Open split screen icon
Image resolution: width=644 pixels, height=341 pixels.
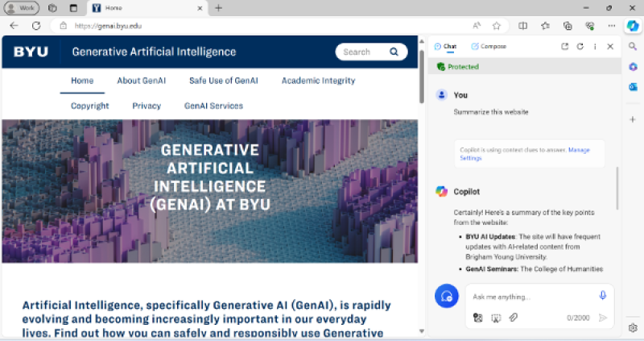click(522, 26)
